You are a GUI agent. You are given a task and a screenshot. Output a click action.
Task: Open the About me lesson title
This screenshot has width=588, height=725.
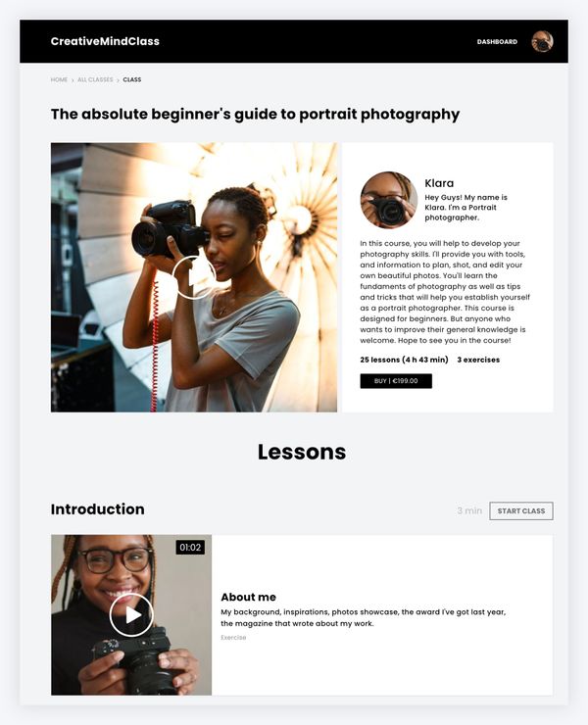249,597
